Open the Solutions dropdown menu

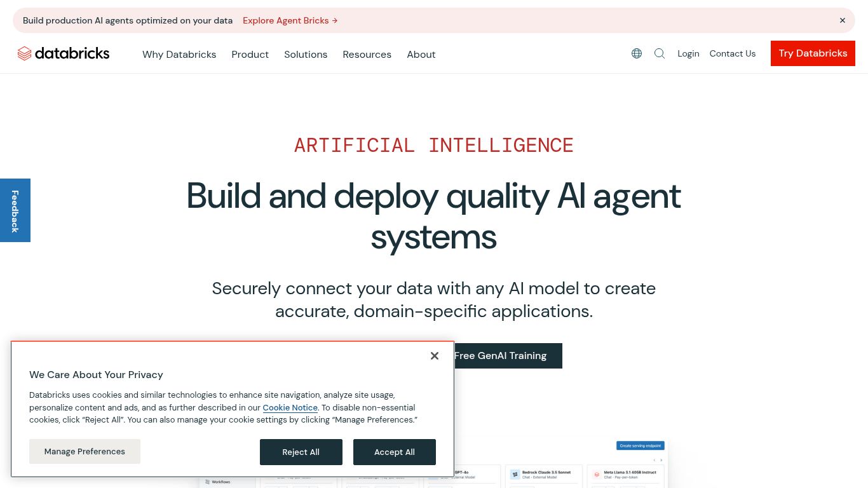[x=306, y=55]
